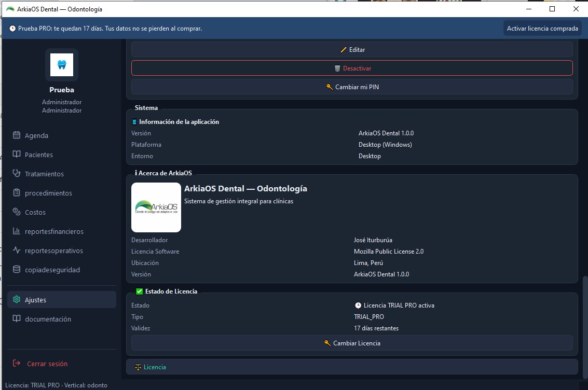Click the copiadeseguridad database icon

click(17, 269)
